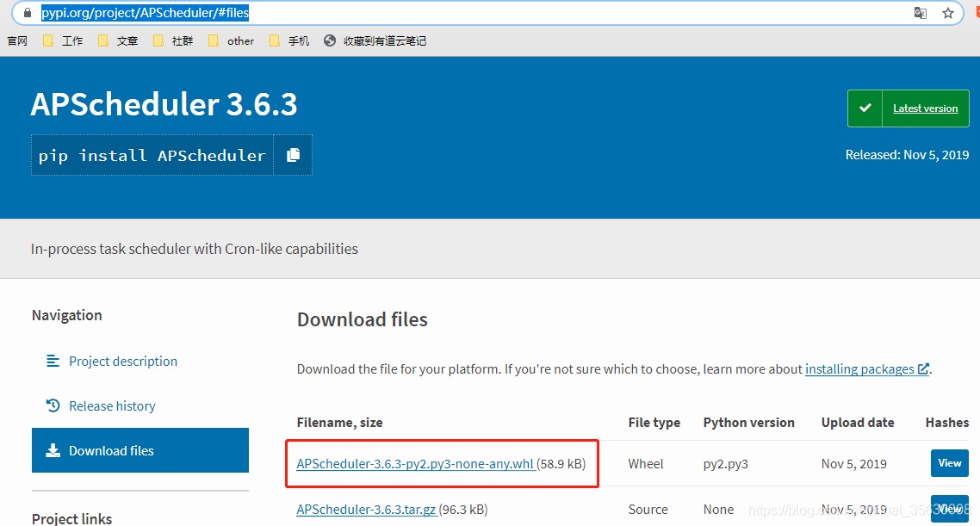Click the translate page icon
Viewport: 980px width, 526px height.
pos(920,13)
